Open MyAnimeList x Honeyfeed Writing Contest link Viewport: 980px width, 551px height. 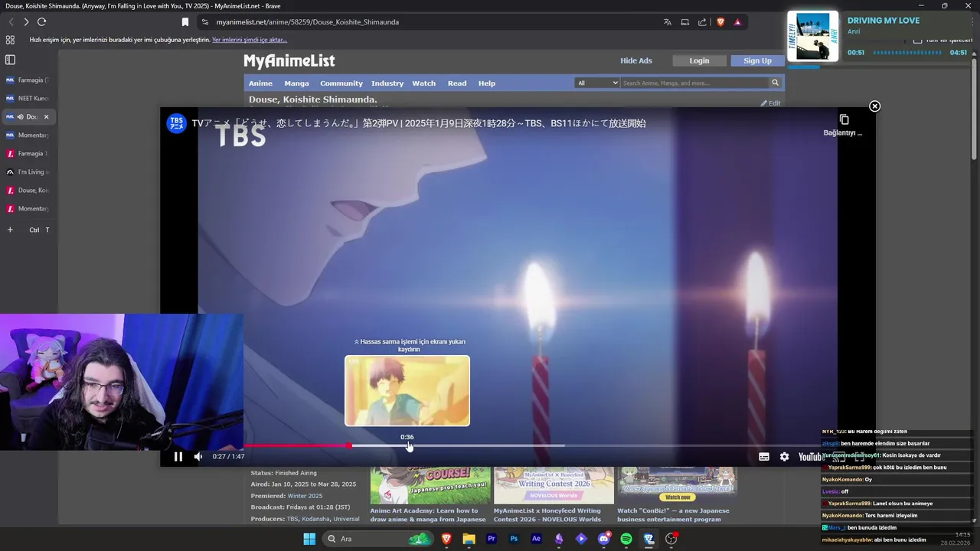coord(547,514)
